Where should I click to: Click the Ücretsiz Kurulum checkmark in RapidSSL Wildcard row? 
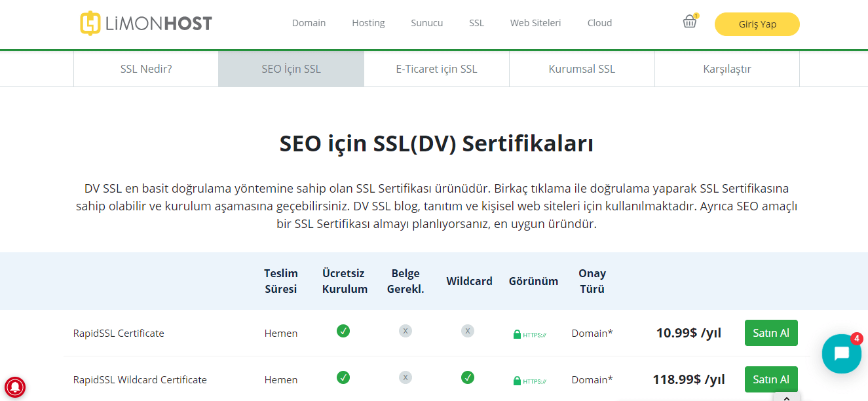pyautogui.click(x=343, y=377)
